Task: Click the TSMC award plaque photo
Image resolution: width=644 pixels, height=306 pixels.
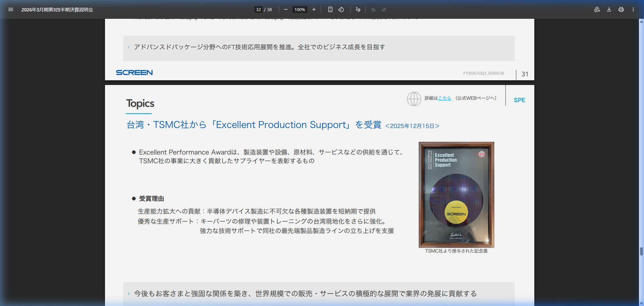Action: pyautogui.click(x=456, y=194)
